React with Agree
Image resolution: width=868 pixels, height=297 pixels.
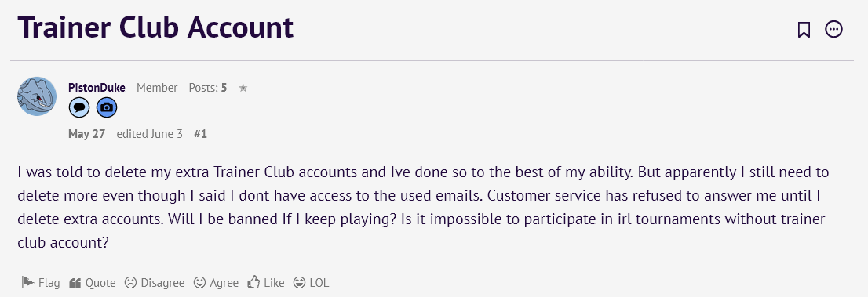[x=216, y=283]
